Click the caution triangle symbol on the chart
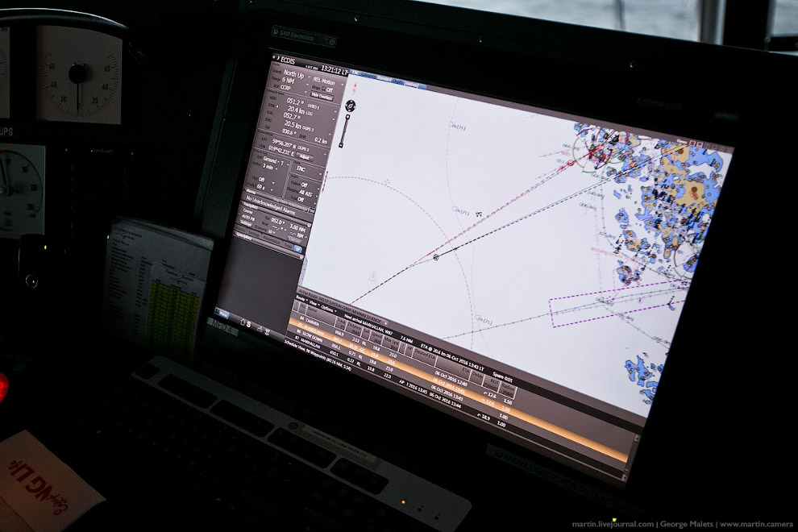 372,276
